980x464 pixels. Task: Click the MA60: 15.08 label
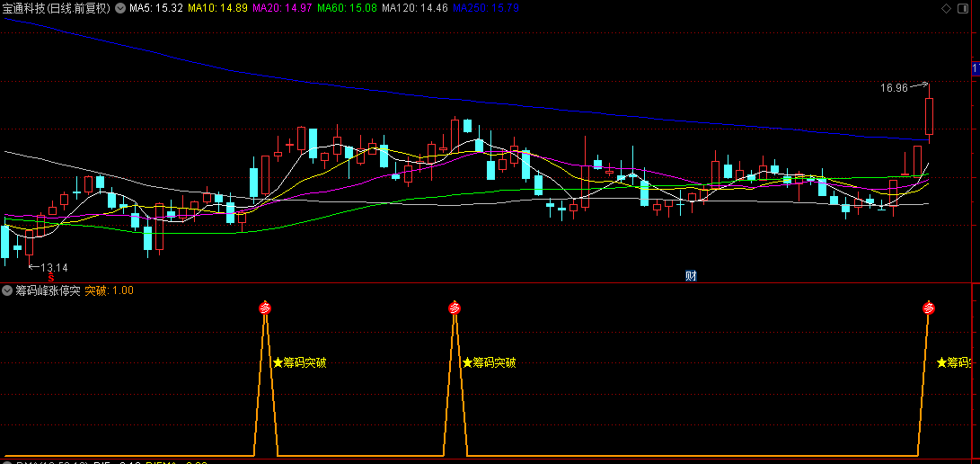pyautogui.click(x=348, y=8)
